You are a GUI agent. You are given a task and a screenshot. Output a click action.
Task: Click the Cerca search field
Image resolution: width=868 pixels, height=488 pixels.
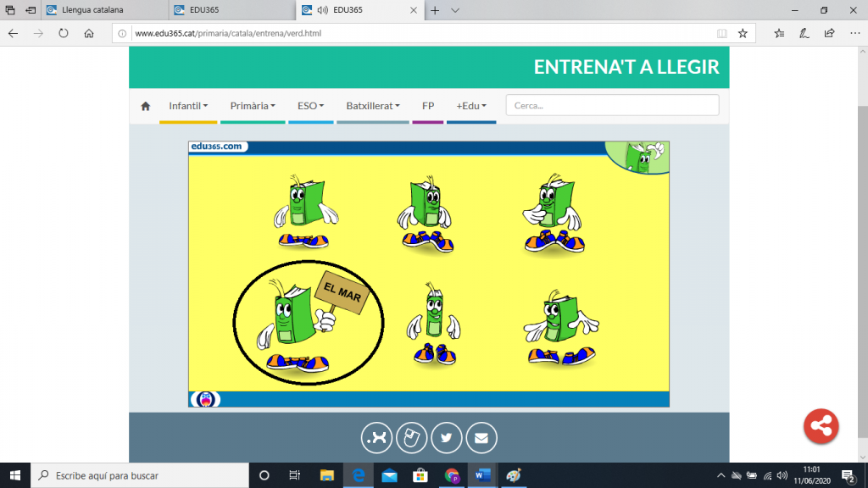coord(612,106)
